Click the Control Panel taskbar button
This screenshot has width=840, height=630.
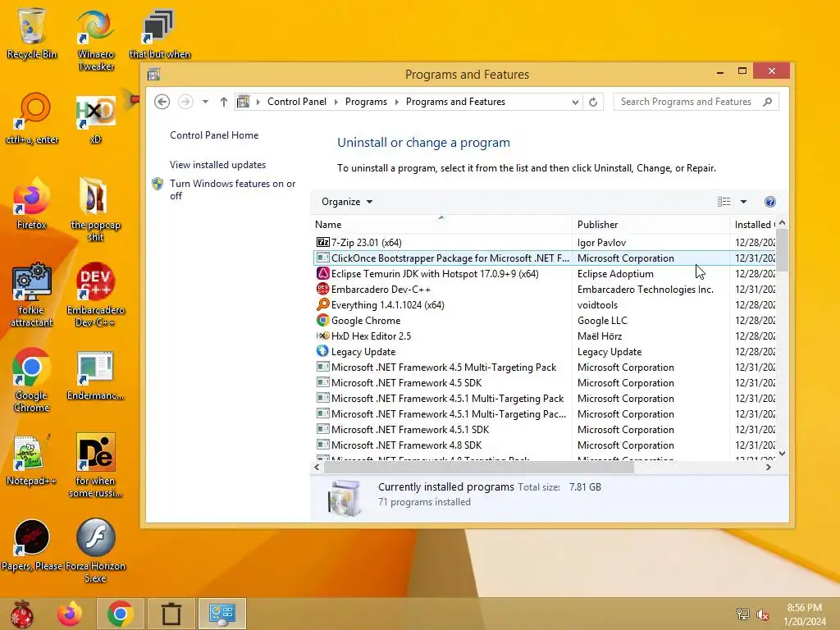click(221, 614)
